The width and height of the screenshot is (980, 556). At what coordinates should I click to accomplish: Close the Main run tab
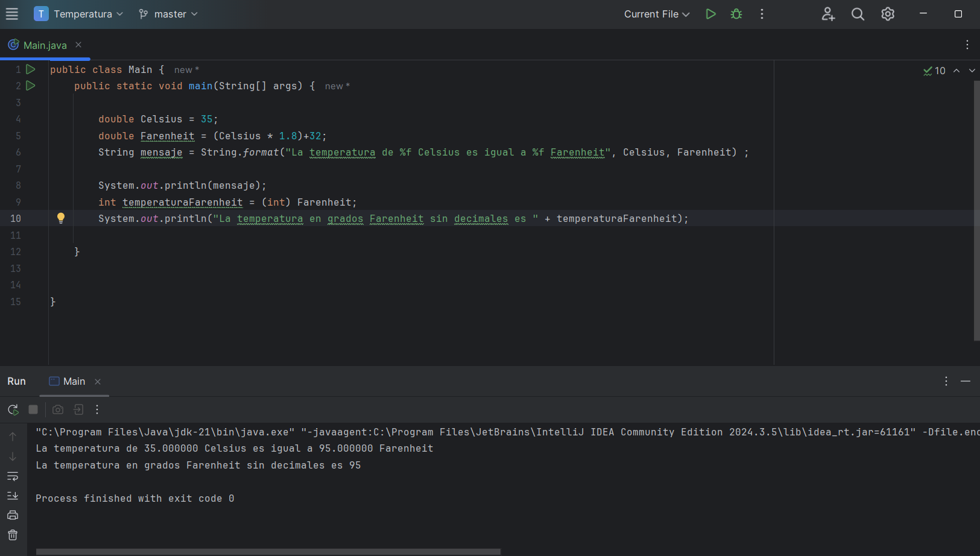point(98,382)
